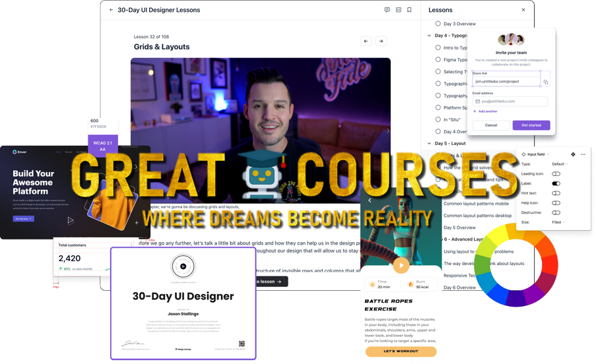Play the Battle Ropes workout video

point(401,265)
